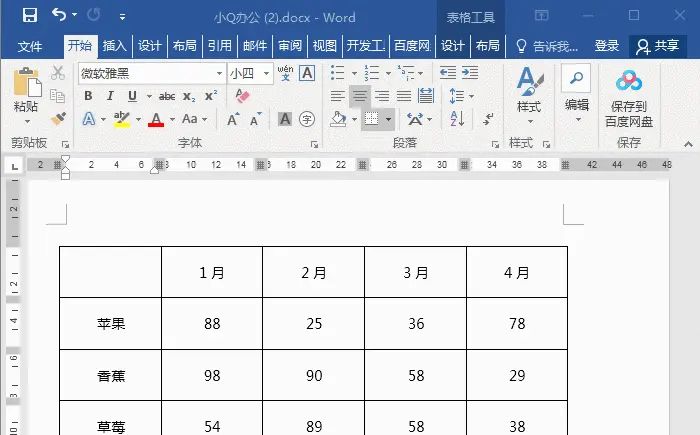Click the 粘贴 paste button
The height and width of the screenshot is (435, 700).
click(x=26, y=96)
